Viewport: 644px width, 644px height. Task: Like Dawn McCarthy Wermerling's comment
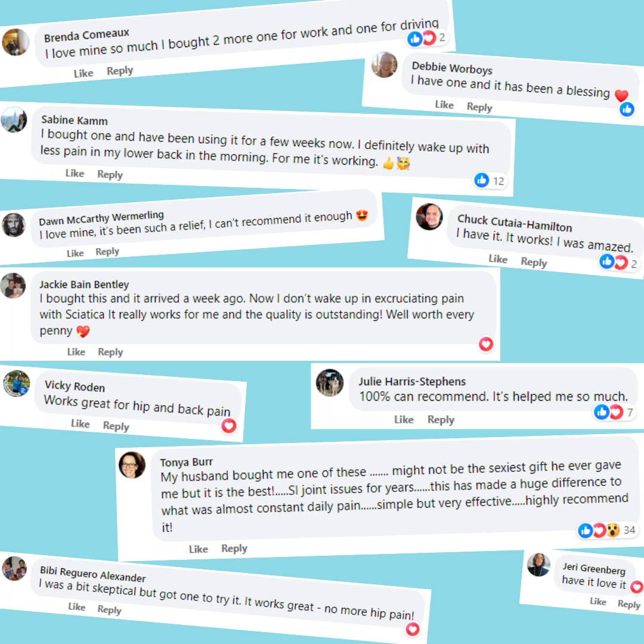(x=75, y=253)
